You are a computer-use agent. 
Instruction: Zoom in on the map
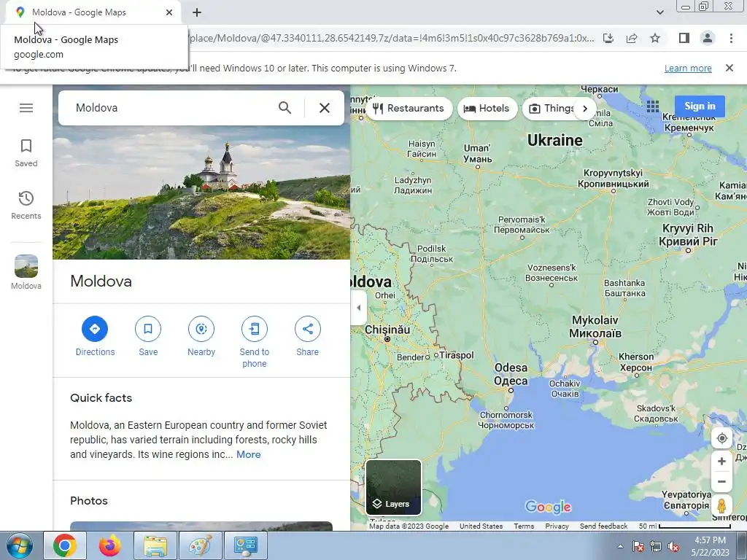[x=721, y=462]
